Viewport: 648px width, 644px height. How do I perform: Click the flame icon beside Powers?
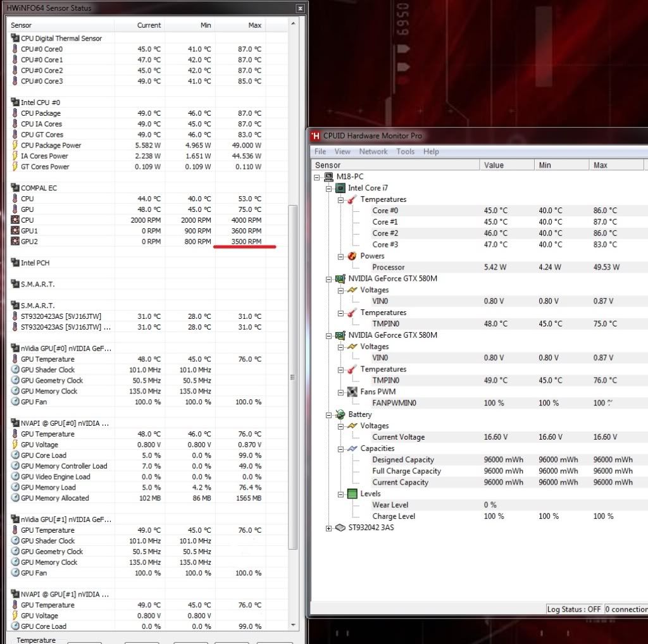(x=352, y=256)
